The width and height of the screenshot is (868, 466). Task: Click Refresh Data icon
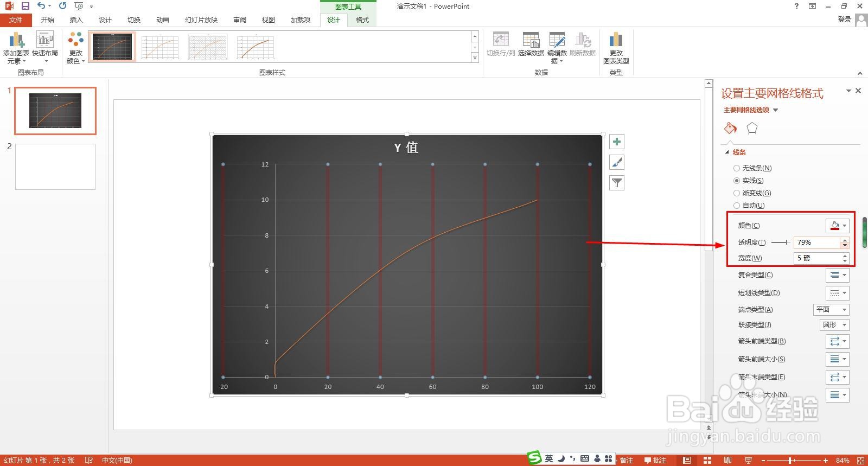point(583,44)
